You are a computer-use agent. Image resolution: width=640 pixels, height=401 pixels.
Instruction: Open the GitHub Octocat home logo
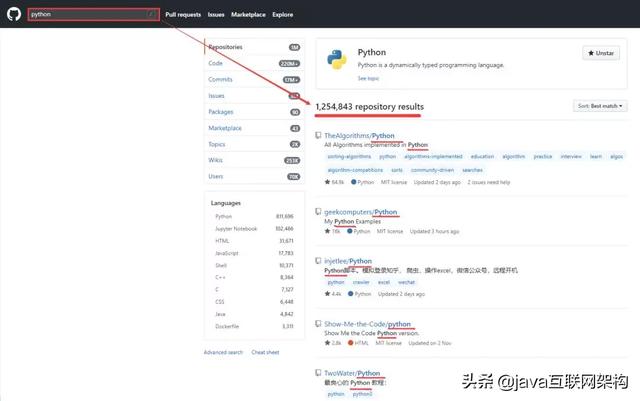pos(14,14)
